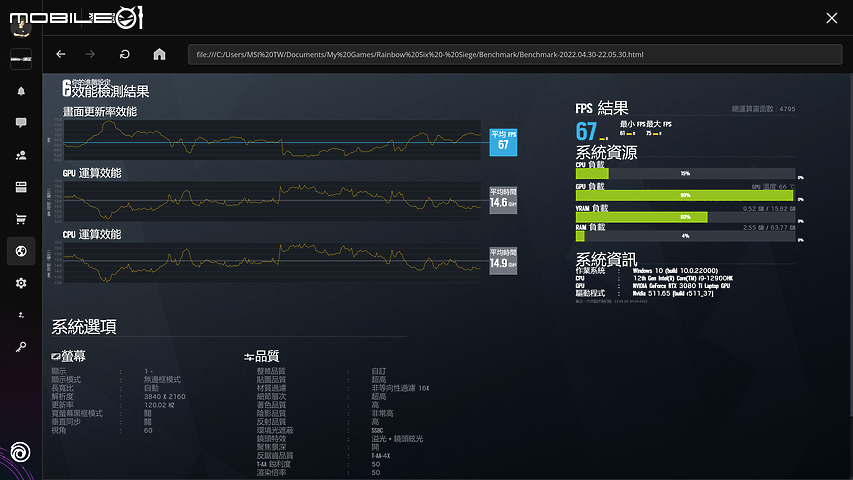The height and width of the screenshot is (480, 853).
Task: Click the 系統資訊 heading
Action: click(606, 259)
